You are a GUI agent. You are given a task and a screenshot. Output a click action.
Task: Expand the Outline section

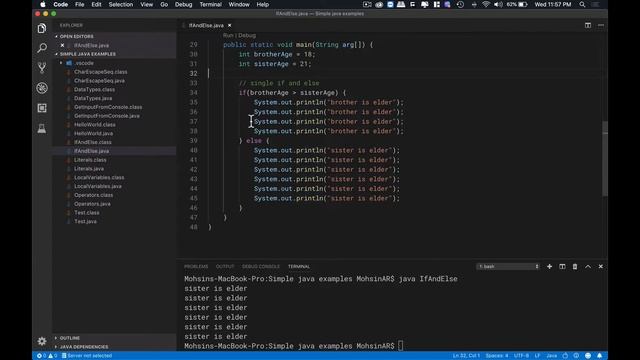click(x=70, y=338)
